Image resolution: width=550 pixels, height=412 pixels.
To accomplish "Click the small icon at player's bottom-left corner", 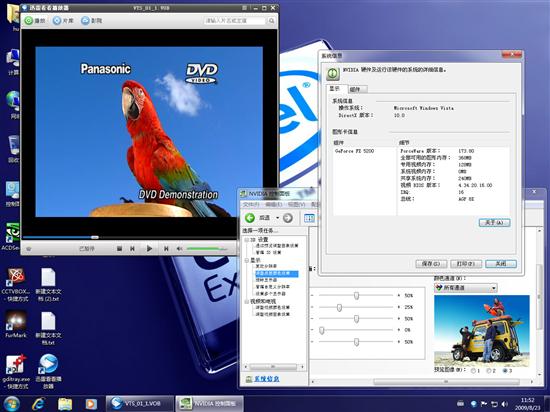I will [x=29, y=249].
